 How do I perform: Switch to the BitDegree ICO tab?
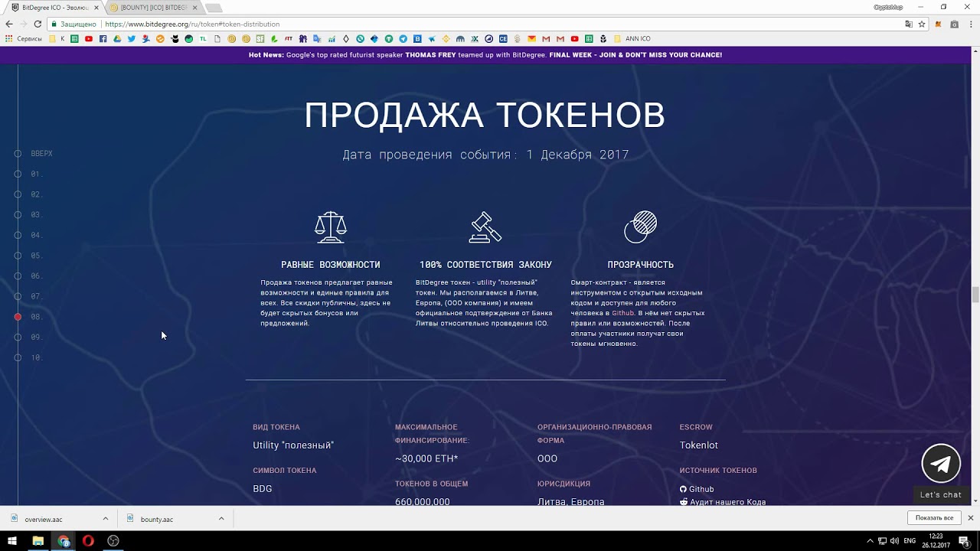54,8
